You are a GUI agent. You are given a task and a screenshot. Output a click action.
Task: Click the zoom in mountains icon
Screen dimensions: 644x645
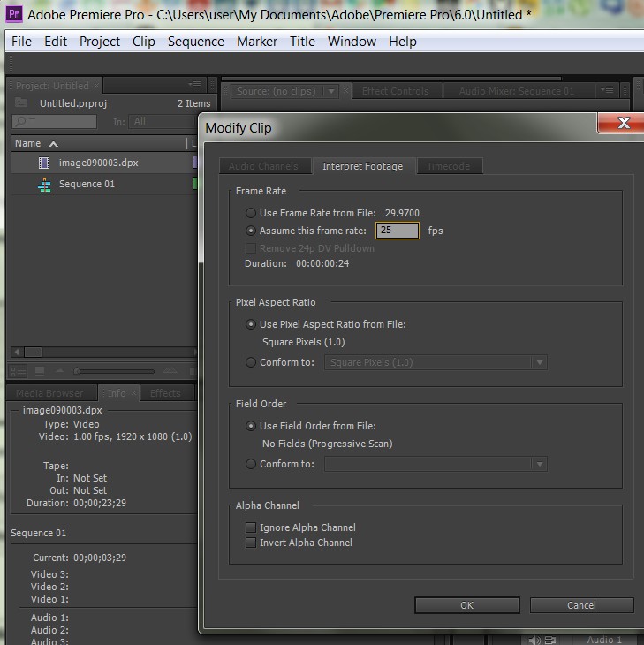point(170,370)
